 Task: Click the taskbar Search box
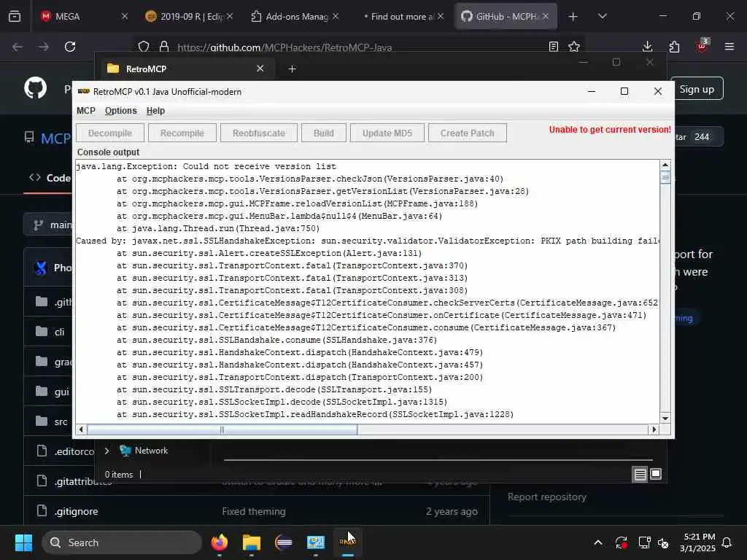coord(122,542)
